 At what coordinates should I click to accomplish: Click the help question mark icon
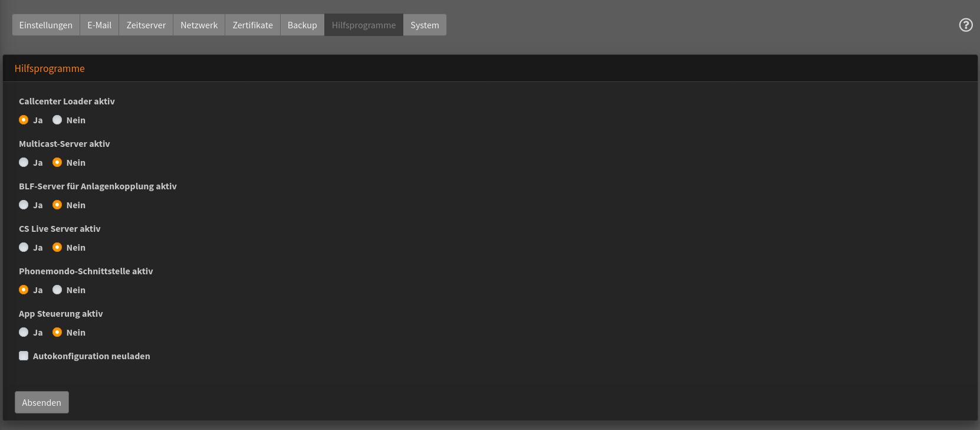coord(965,25)
